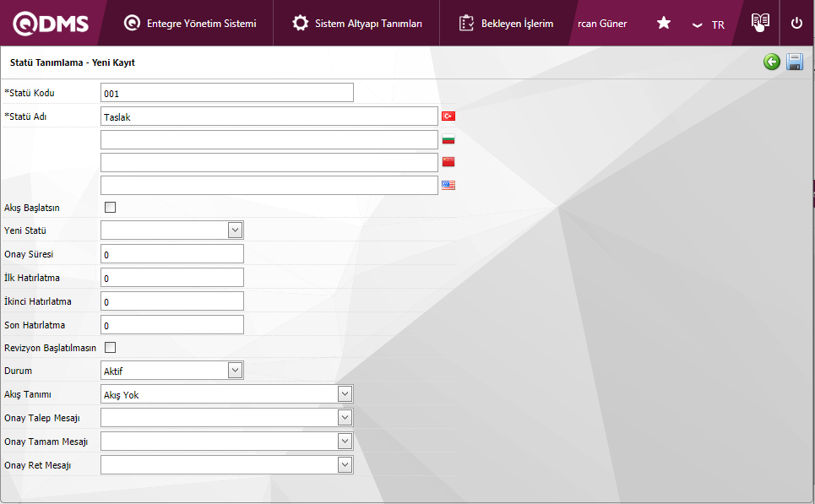Click the Entegre Yönetim Sistemi Q icon
Viewport: 815px width, 504px height.
132,23
